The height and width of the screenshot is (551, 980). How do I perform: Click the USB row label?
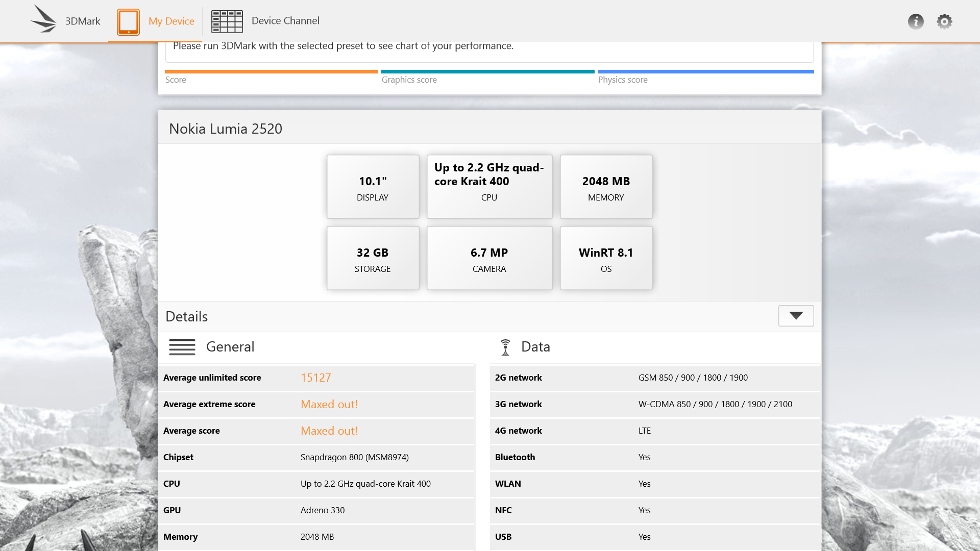(x=503, y=537)
